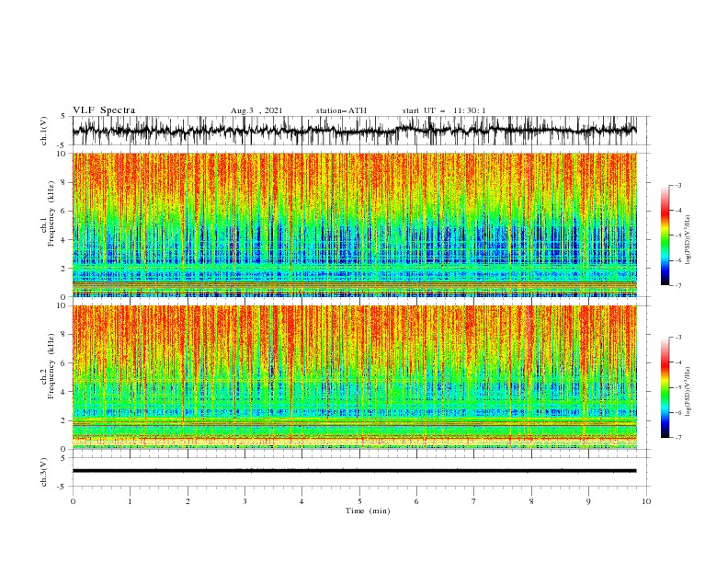The width and height of the screenshot is (728, 563).
Task: Click the upper PSD color scale bar
Action: (x=665, y=236)
